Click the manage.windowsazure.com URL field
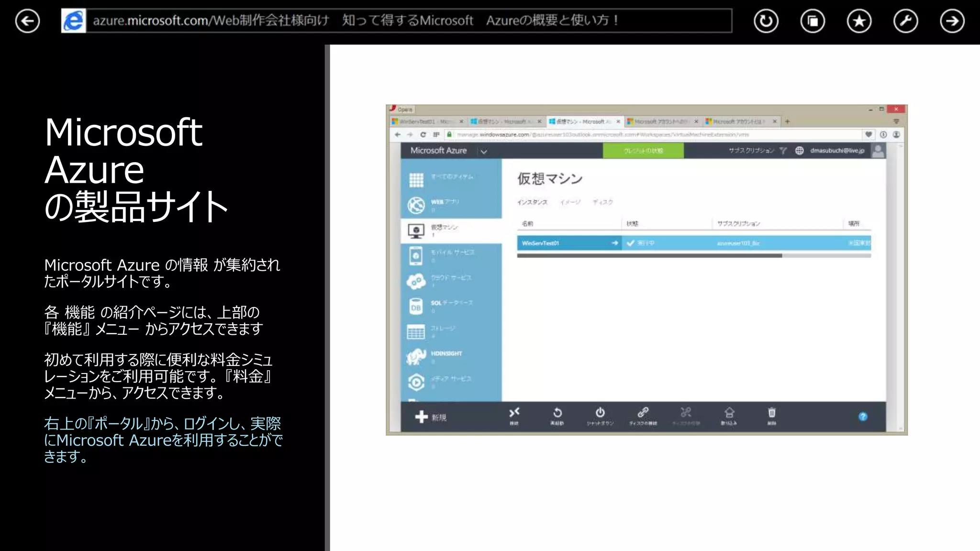The width and height of the screenshot is (980, 551). coord(653,135)
